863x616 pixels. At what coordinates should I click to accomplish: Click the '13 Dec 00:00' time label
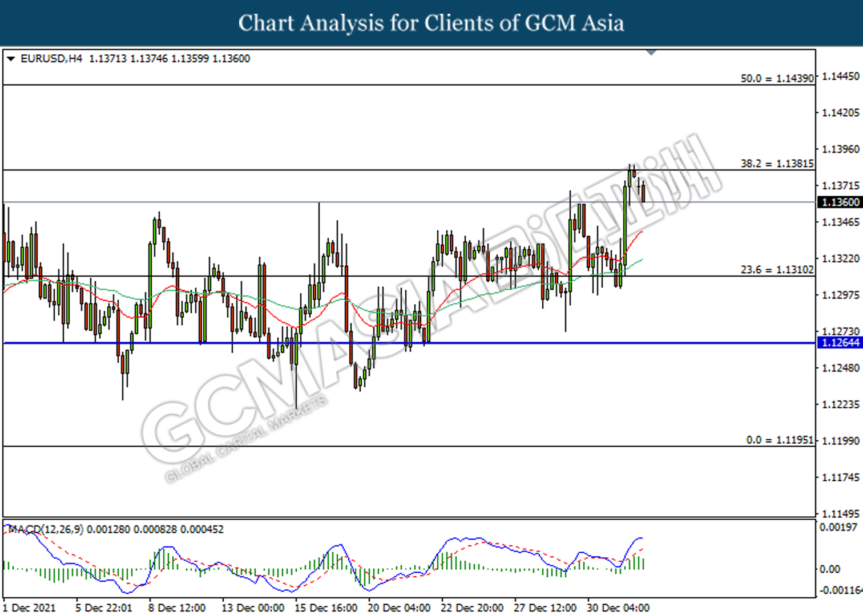coord(252,608)
